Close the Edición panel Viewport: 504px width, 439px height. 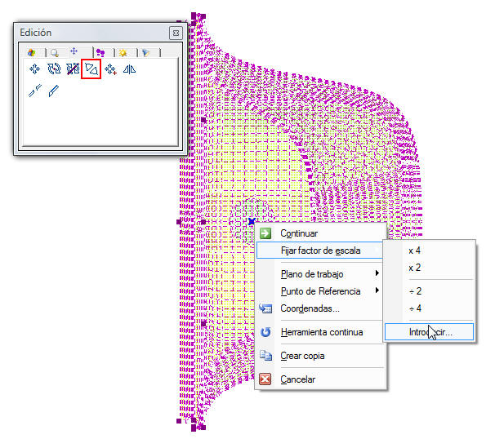click(x=176, y=33)
